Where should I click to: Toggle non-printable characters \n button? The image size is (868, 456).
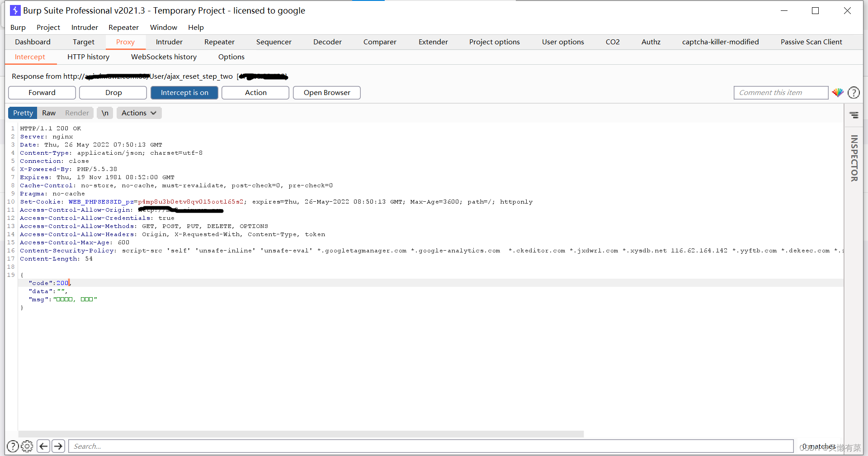click(105, 113)
